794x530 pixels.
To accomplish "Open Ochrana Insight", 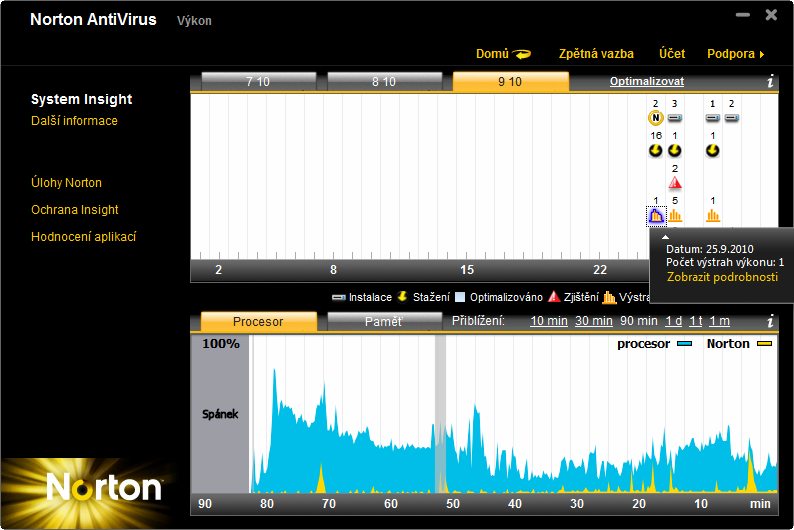I will point(75,210).
